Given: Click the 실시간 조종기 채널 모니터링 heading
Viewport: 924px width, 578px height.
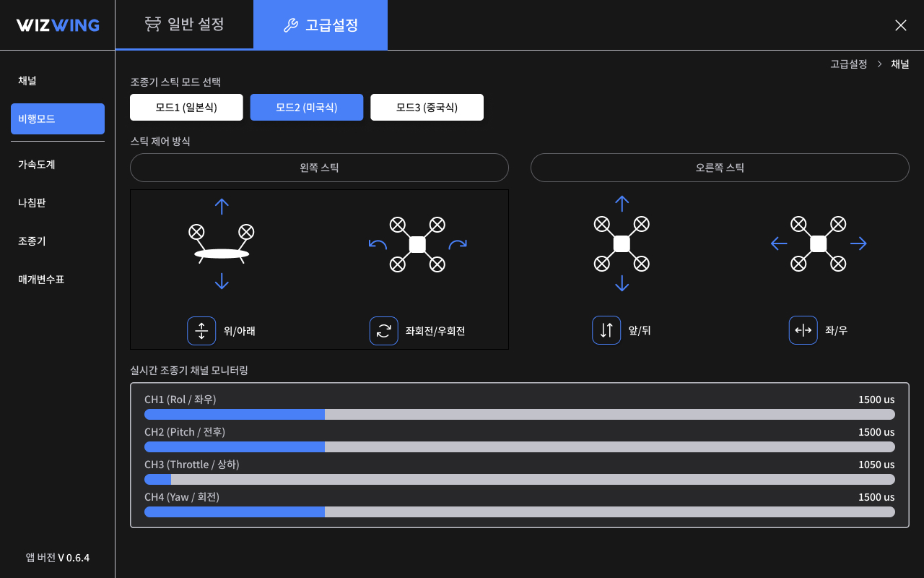Looking at the screenshot, I should click(x=189, y=371).
